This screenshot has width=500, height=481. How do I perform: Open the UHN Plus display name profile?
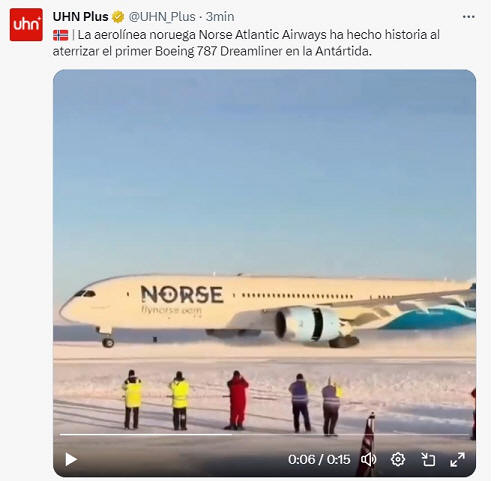pyautogui.click(x=80, y=17)
